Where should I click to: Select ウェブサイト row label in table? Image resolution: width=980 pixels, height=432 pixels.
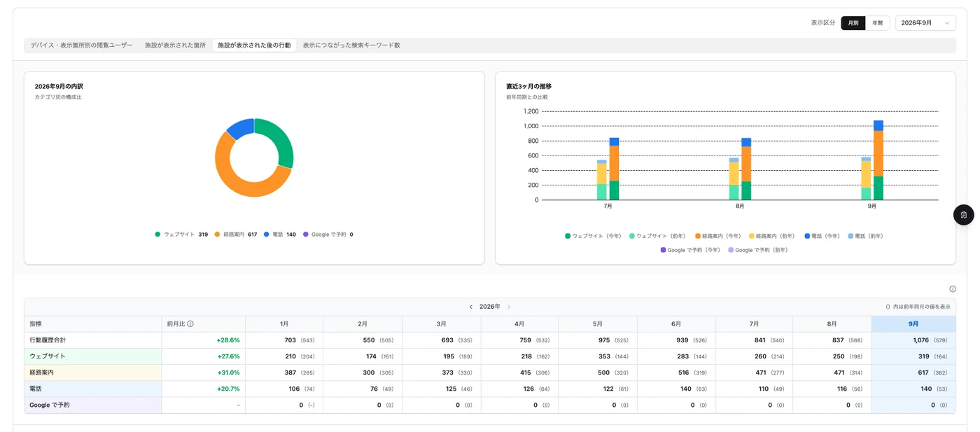pos(48,356)
